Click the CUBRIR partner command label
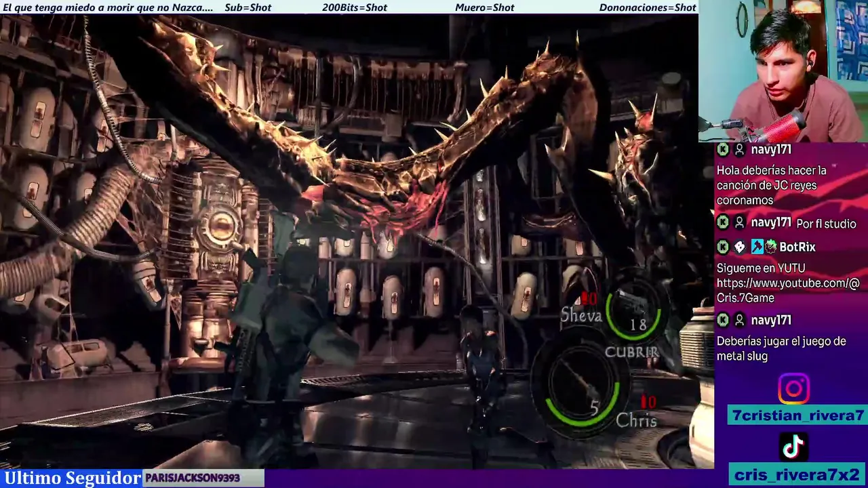Screen dimensions: 868x488 tap(632, 352)
